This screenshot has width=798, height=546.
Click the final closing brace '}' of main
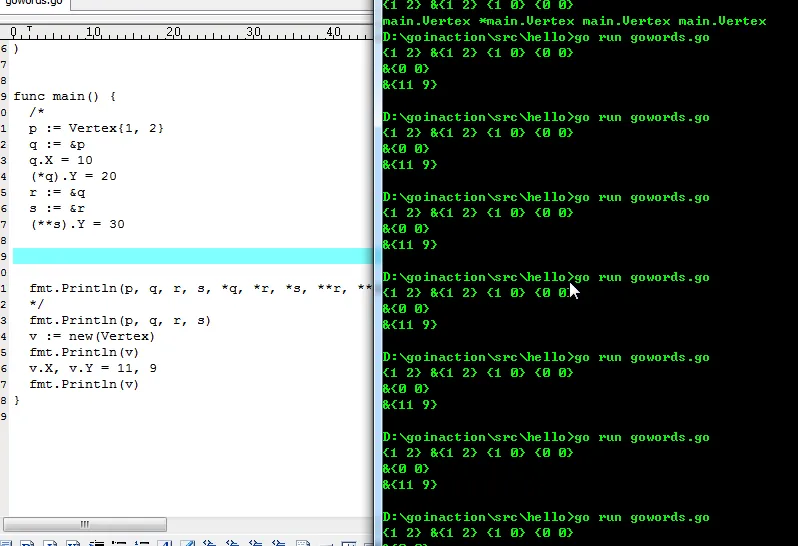click(17, 400)
